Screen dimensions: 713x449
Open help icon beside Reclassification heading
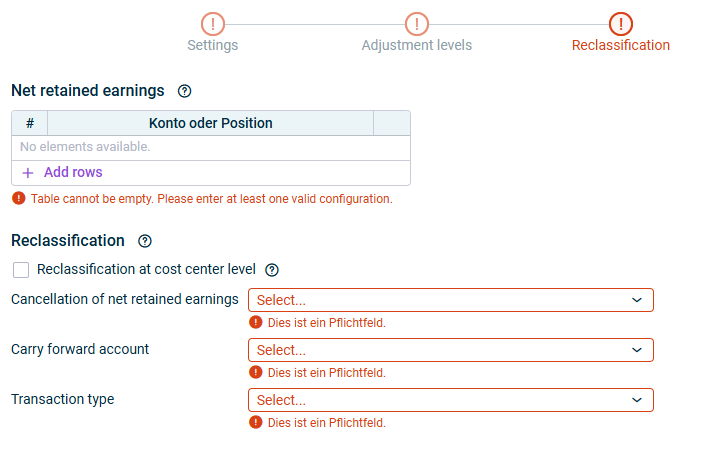click(145, 241)
